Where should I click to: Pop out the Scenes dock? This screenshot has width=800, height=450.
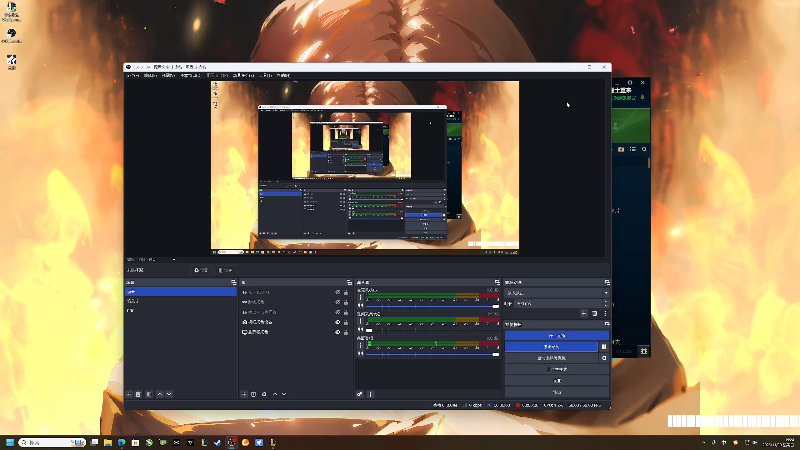pos(234,282)
